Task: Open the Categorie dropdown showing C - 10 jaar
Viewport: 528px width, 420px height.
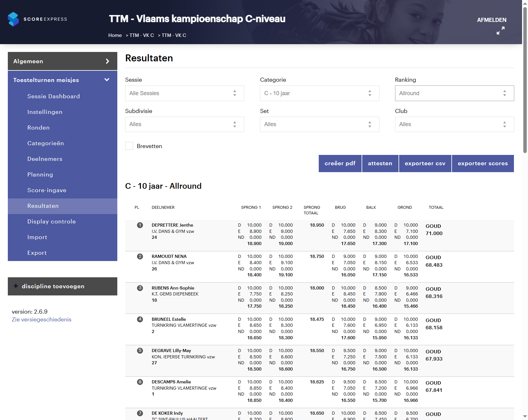Action: tap(319, 93)
